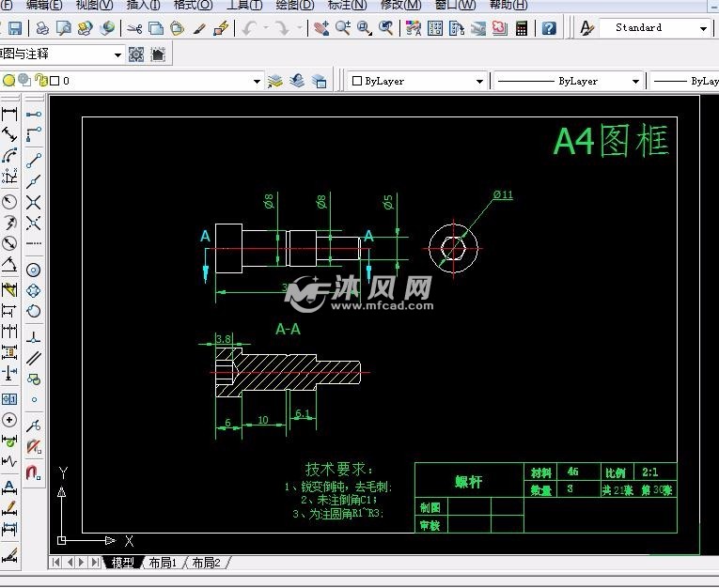
Task: Toggle Snap to Midpoint icon
Action: (x=34, y=182)
